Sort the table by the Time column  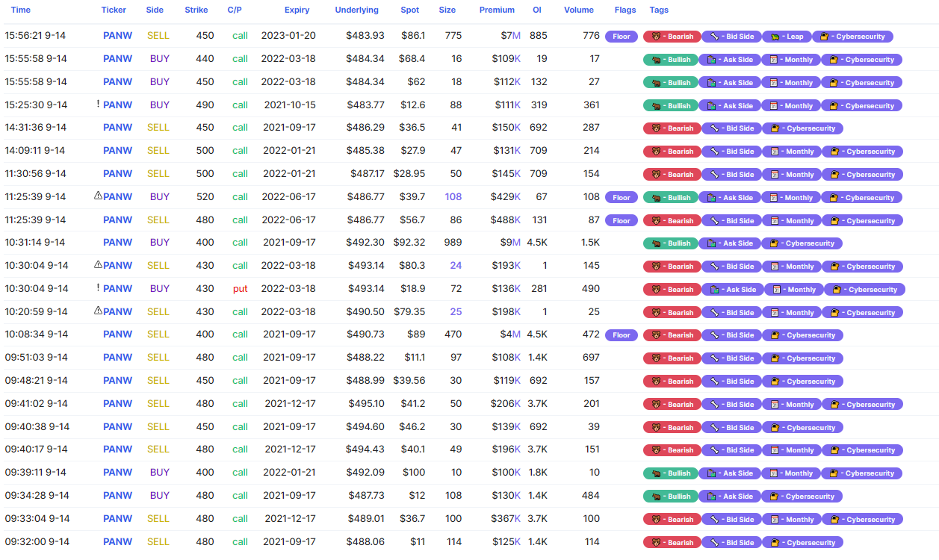pyautogui.click(x=21, y=10)
